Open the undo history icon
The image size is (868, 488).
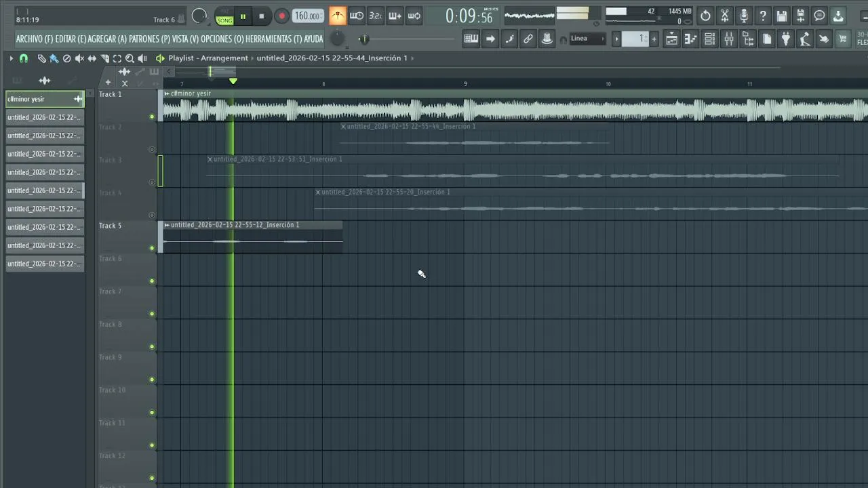click(705, 16)
